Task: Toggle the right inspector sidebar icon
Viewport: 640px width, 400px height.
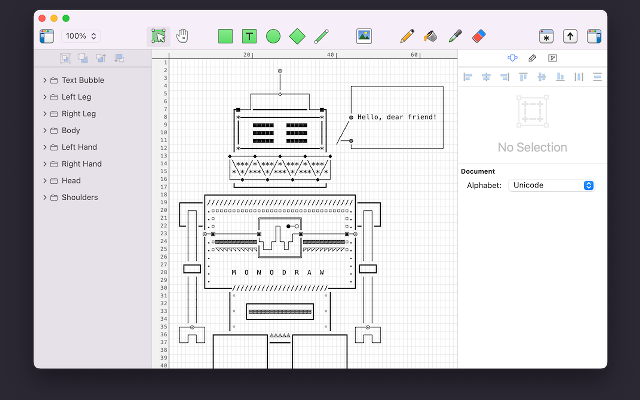Action: tap(594, 36)
